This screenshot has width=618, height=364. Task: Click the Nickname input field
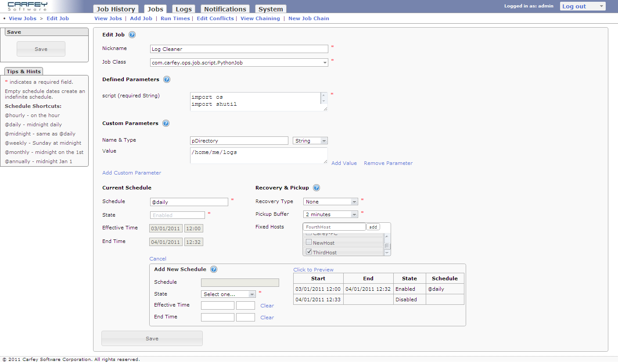pos(239,49)
